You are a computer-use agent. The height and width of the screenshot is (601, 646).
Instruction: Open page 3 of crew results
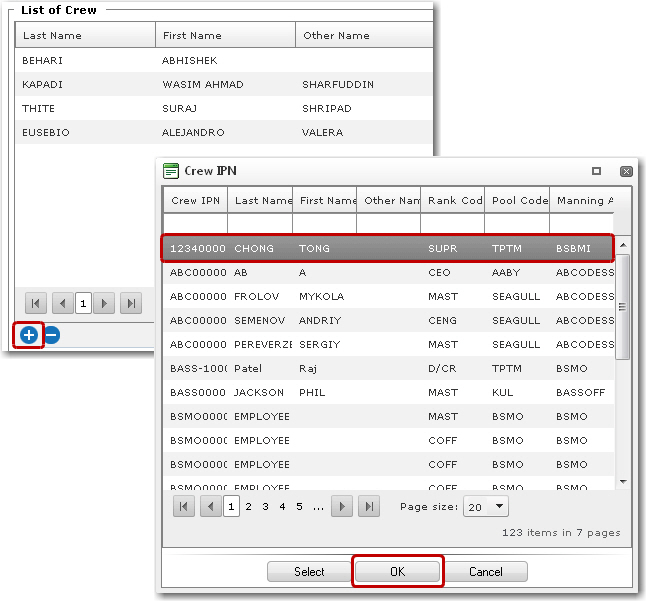[x=265, y=507]
